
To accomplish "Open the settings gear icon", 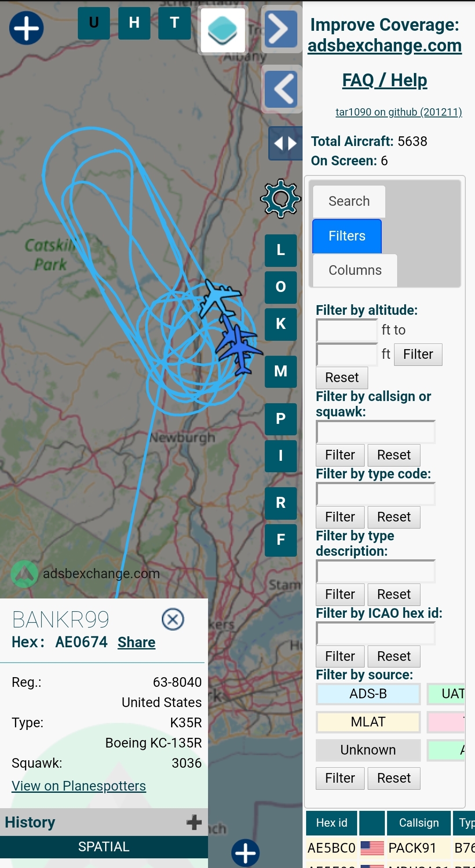I will (281, 199).
